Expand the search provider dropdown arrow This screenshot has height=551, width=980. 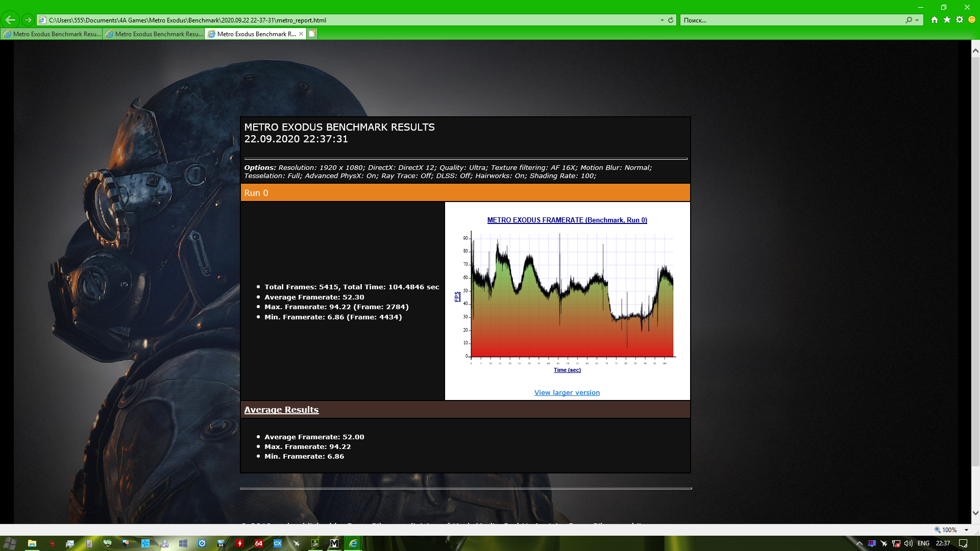pos(917,20)
